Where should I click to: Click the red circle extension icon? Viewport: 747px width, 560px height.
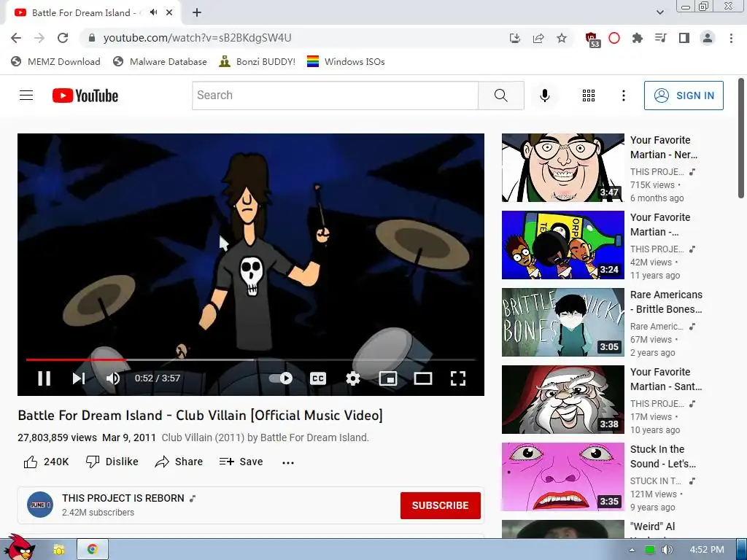[614, 38]
